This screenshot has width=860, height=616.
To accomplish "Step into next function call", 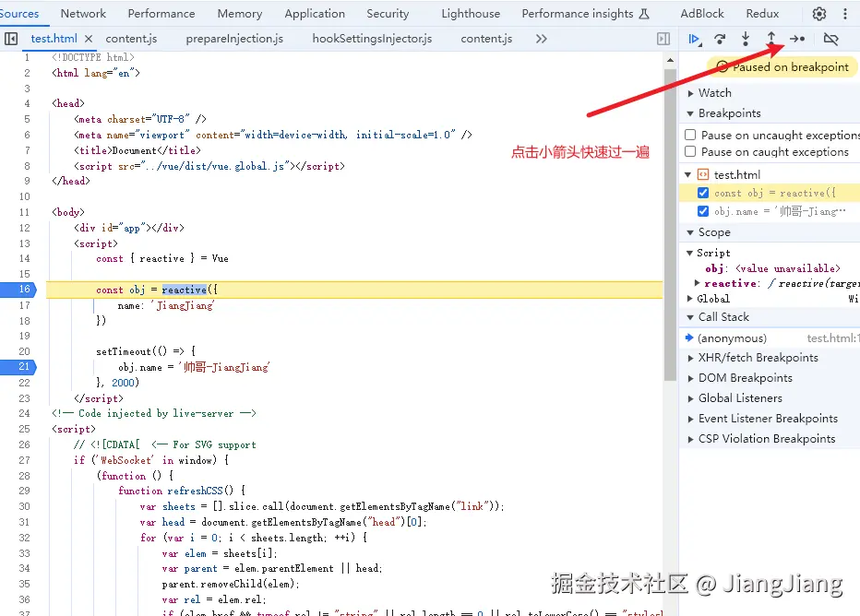I will 746,39.
